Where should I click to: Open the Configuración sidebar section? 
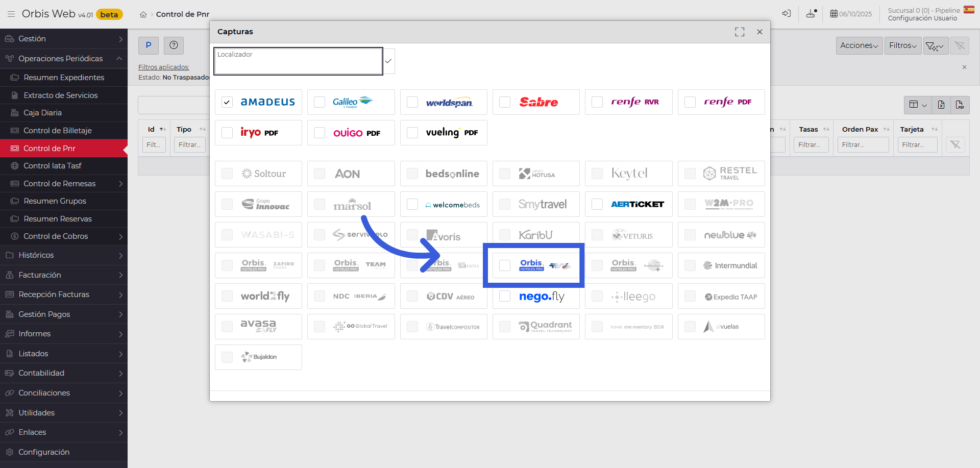point(64,452)
